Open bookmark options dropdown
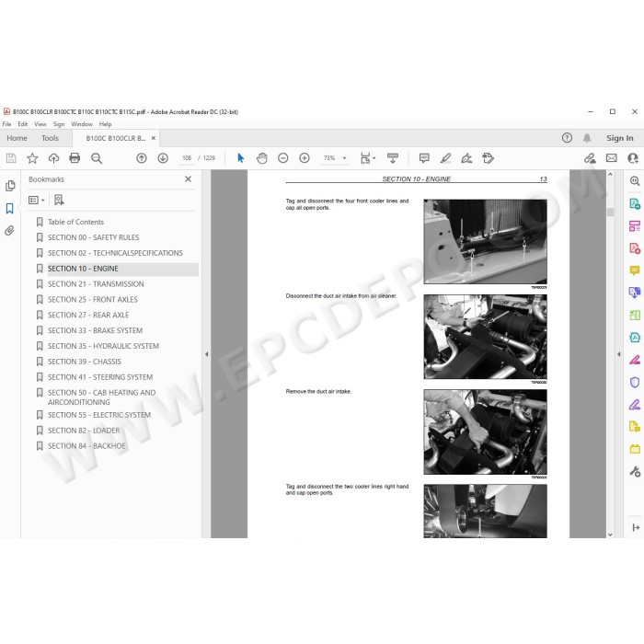The width and height of the screenshot is (644, 644). pyautogui.click(x=36, y=200)
